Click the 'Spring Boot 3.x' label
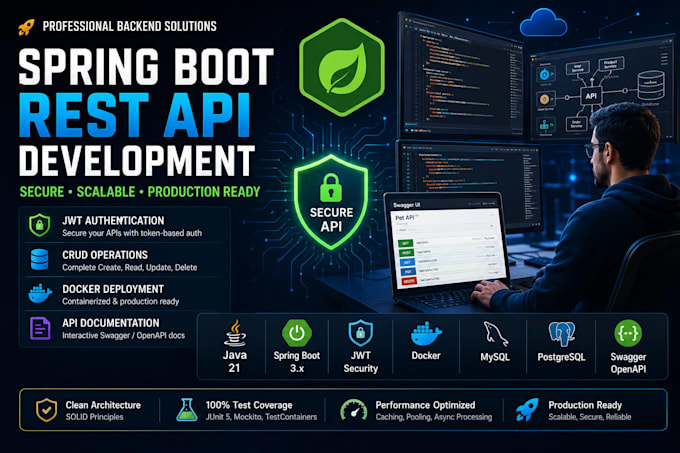680x453 pixels. (x=297, y=362)
